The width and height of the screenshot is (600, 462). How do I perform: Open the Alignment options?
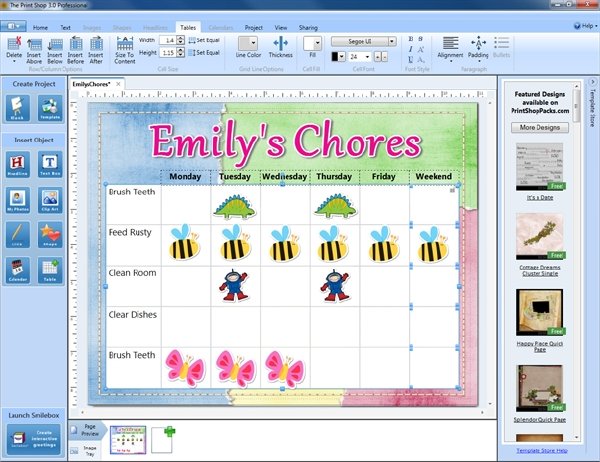(x=450, y=48)
